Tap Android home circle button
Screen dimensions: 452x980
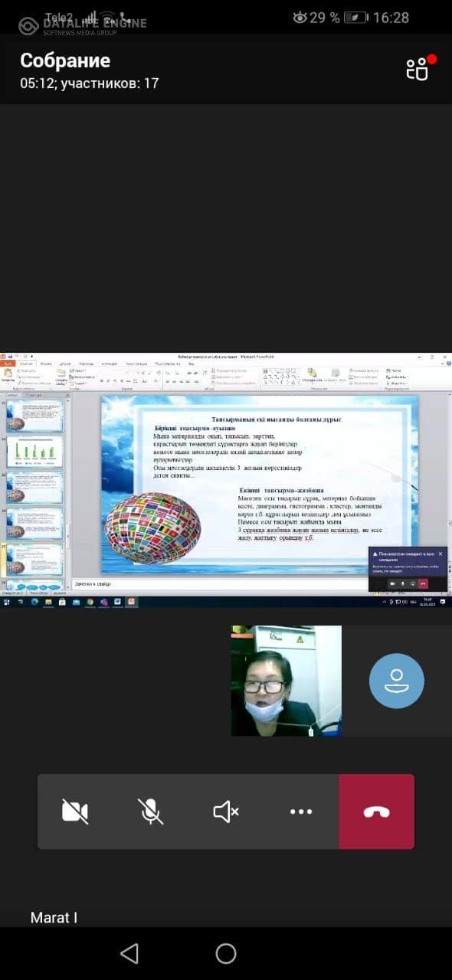click(x=226, y=953)
